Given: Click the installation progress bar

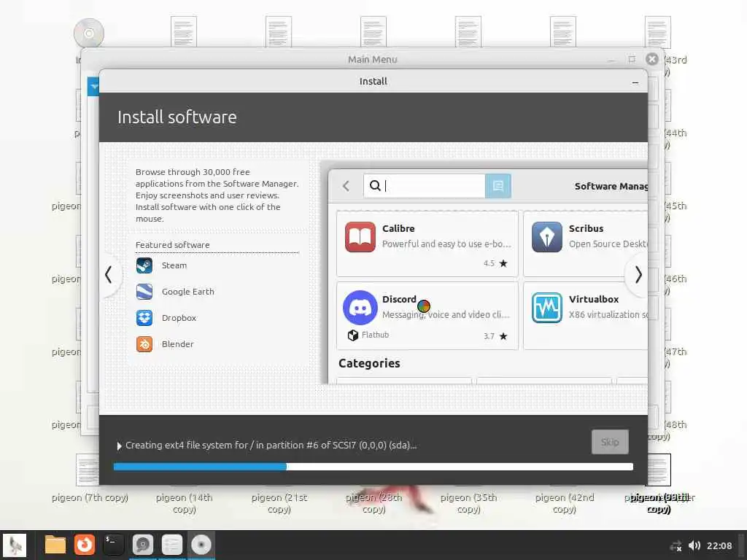Looking at the screenshot, I should 373,467.
